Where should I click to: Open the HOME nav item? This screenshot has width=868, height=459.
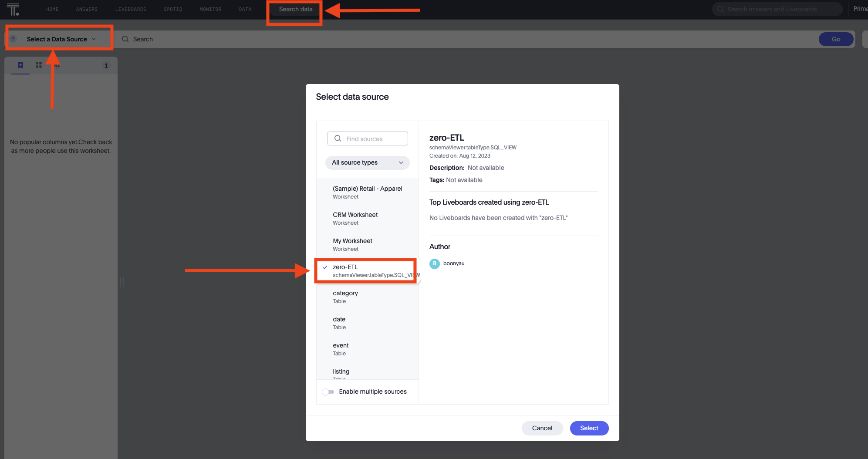(52, 9)
